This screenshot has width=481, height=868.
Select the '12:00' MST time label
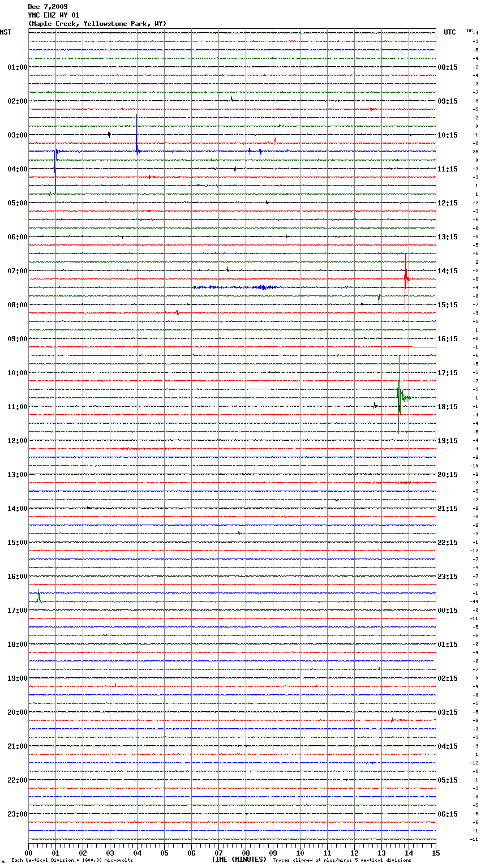click(18, 441)
